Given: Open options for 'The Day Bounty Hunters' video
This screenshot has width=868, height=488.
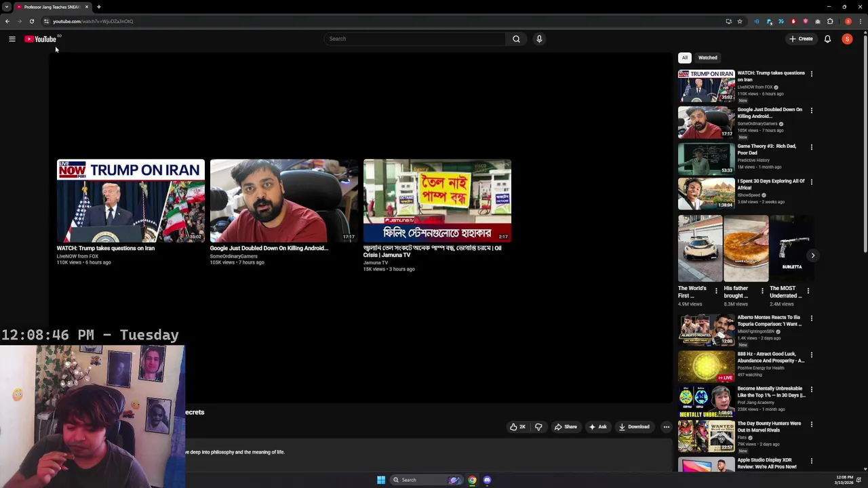Looking at the screenshot, I should 812,424.
